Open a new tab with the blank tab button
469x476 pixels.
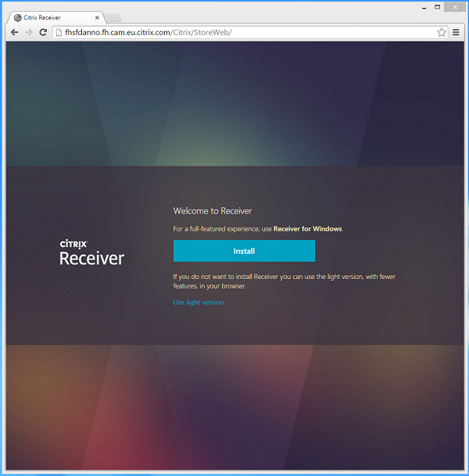113,17
